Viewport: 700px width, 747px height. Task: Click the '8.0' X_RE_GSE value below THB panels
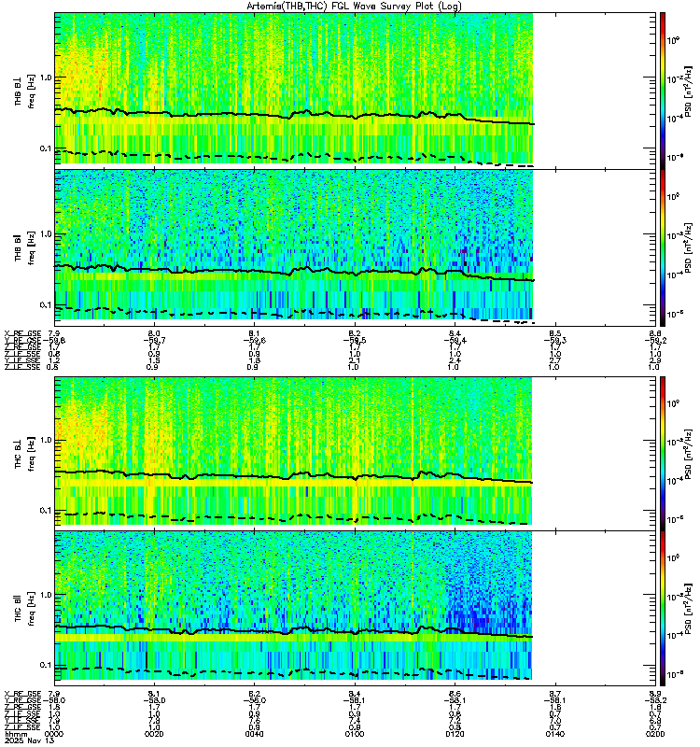click(x=154, y=333)
